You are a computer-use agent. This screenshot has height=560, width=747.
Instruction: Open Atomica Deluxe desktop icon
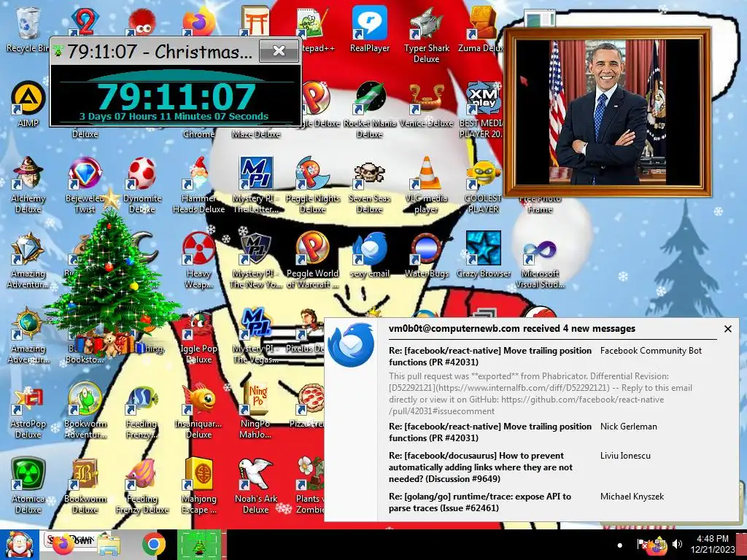[28, 486]
